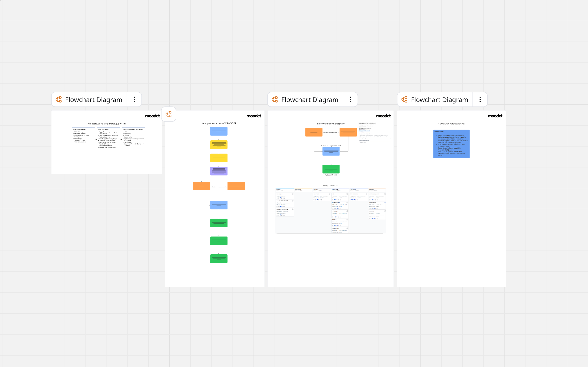Click the moodet logo on the Slutresultat frame
This screenshot has height=367, width=588.
[x=495, y=116]
